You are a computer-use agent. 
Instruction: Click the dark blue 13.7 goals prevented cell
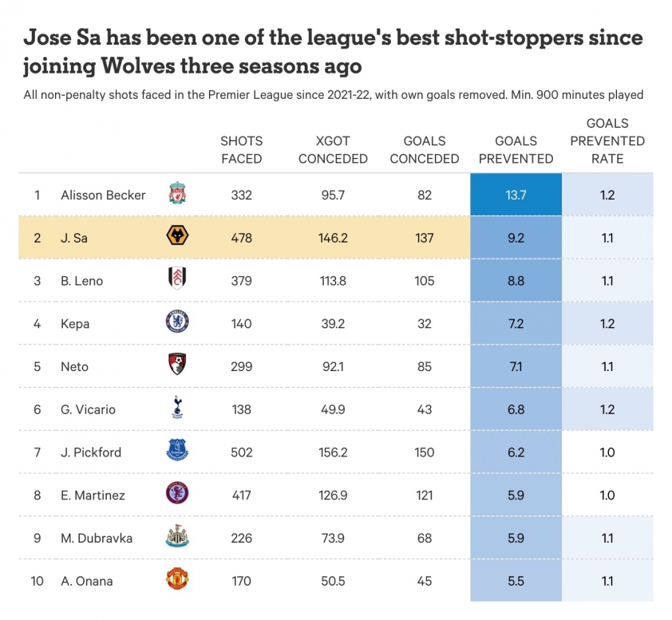(516, 195)
